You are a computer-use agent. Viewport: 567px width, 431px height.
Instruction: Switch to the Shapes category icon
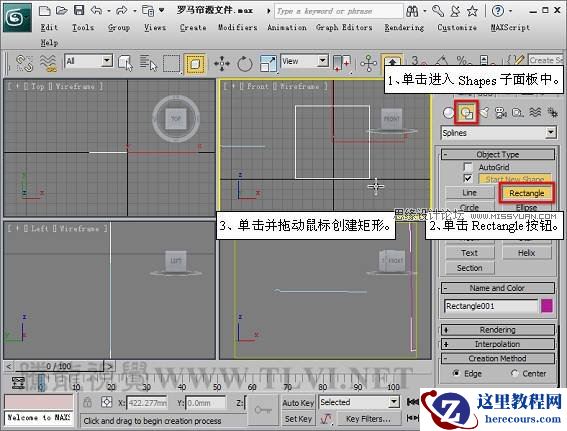point(466,113)
